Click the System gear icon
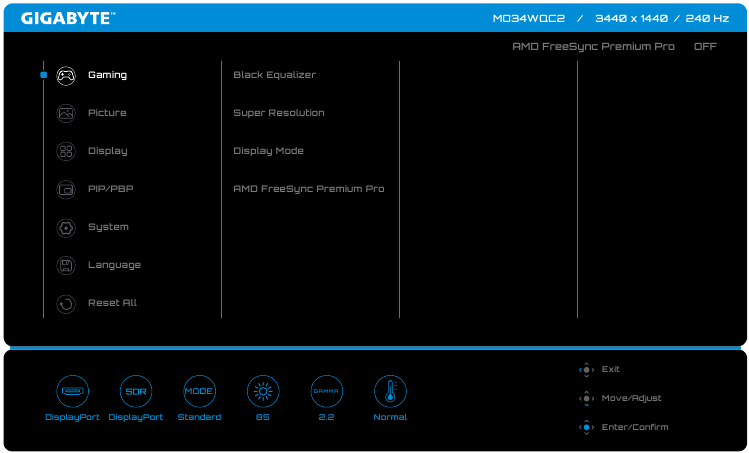The width and height of the screenshot is (749, 453). (x=66, y=227)
